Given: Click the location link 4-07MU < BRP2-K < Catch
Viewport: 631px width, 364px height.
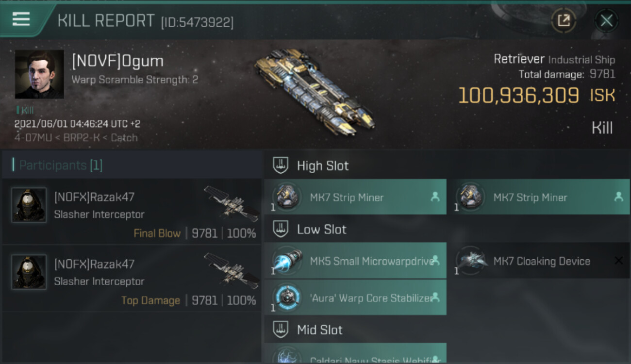Looking at the screenshot, I should point(76,138).
